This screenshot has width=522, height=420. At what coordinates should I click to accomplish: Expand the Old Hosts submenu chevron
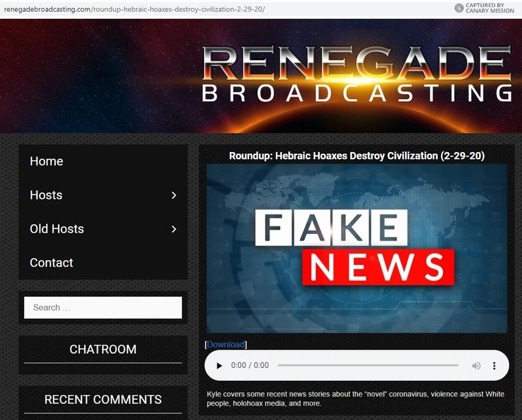point(174,229)
